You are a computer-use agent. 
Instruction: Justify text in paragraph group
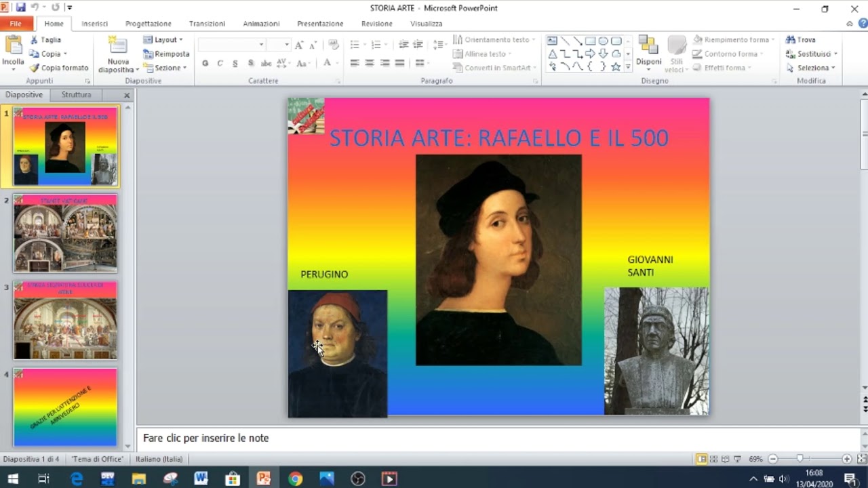(x=399, y=63)
